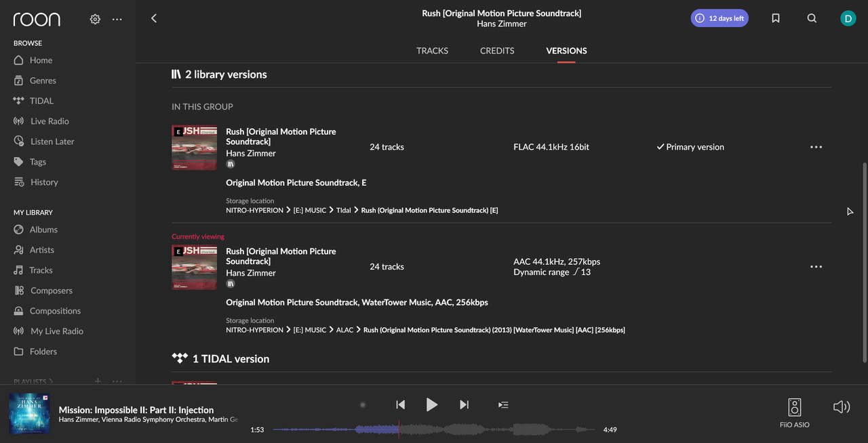
Task: Switch to the TRACKS tab
Action: click(432, 51)
